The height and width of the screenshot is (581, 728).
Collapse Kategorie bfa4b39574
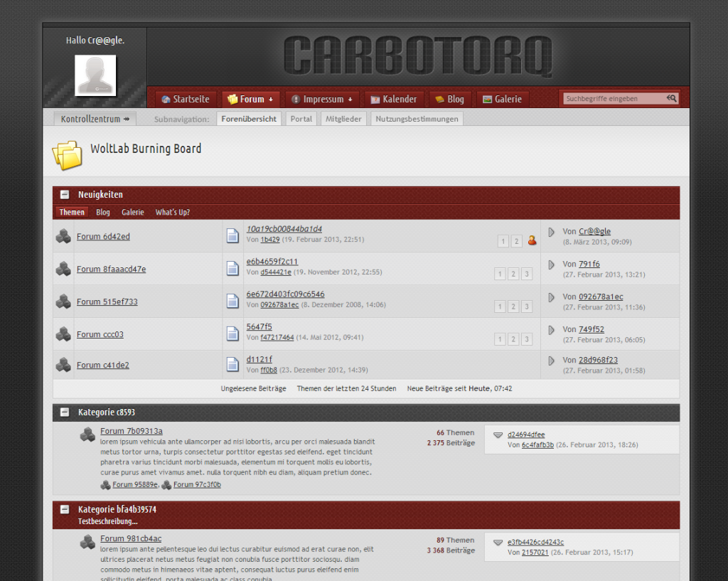pos(65,510)
